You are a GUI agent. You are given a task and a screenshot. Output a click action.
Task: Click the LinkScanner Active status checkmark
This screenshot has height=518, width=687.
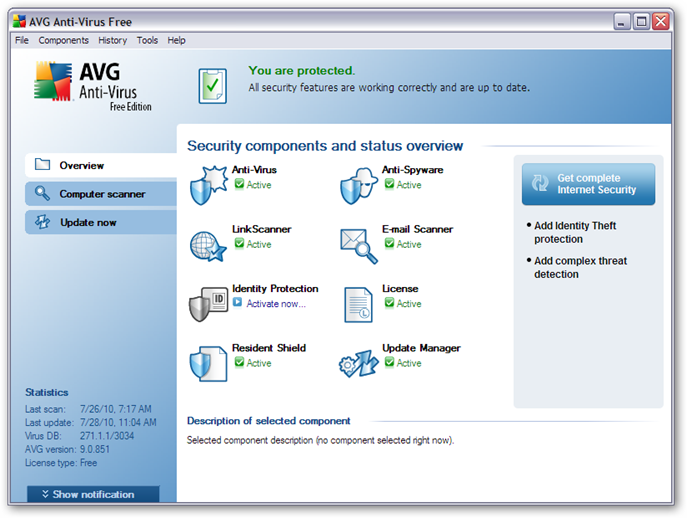239,244
